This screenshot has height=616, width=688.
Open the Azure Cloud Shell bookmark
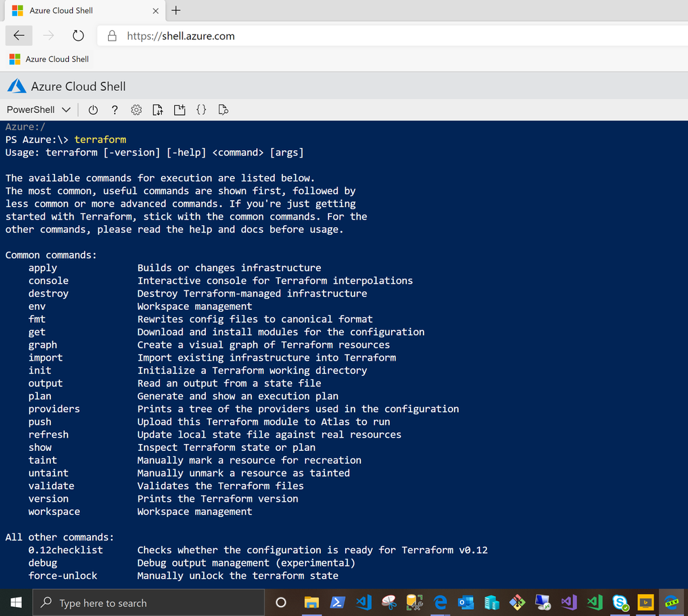49,59
